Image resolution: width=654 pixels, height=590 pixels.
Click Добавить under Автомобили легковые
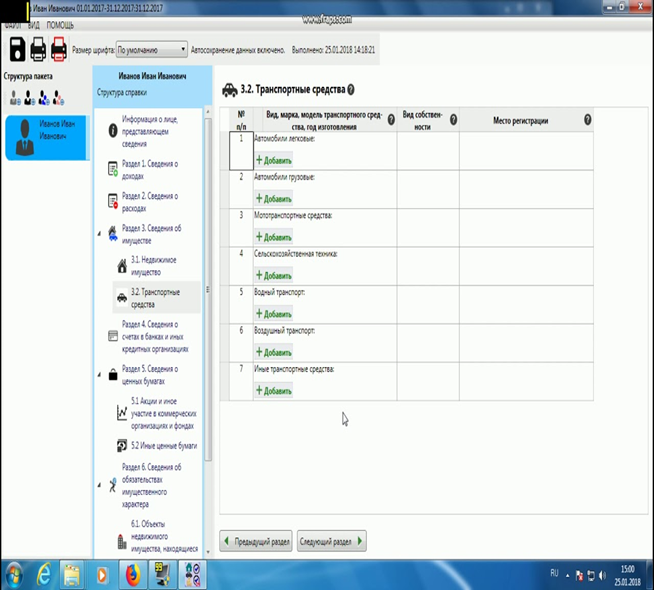click(274, 161)
